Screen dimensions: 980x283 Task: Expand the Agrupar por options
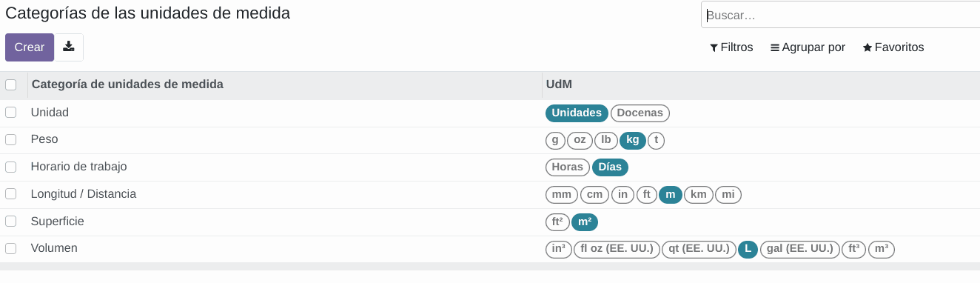808,47
